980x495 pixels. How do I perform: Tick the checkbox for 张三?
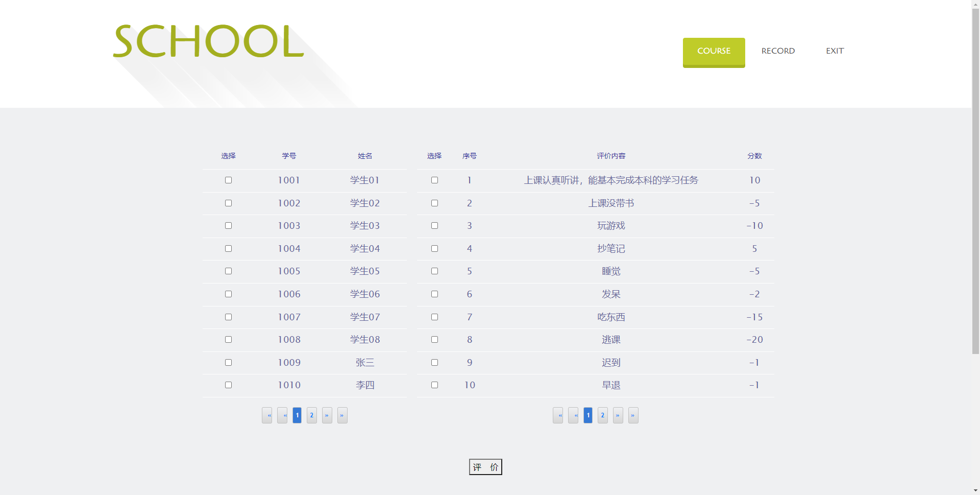coord(228,363)
